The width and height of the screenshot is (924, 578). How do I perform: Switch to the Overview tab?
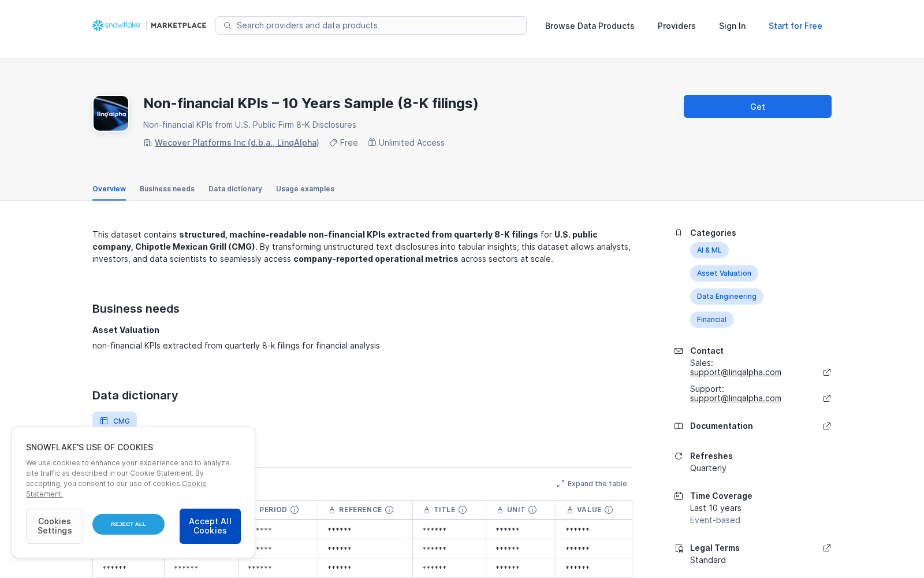pyautogui.click(x=109, y=189)
